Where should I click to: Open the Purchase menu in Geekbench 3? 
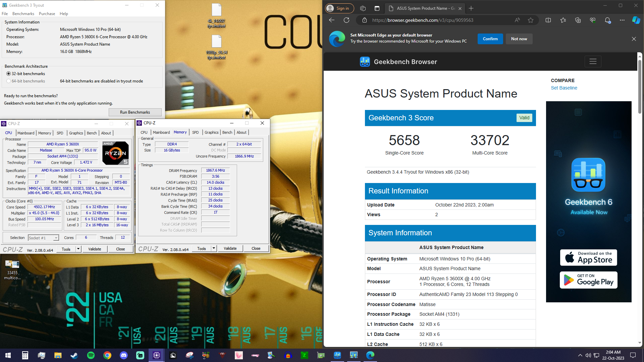pos(47,14)
